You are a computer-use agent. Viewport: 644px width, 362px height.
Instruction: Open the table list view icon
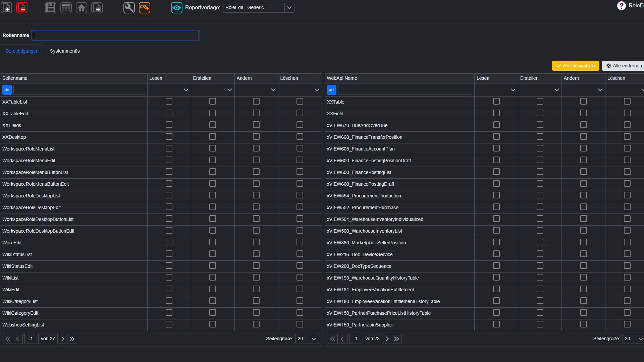66,7
